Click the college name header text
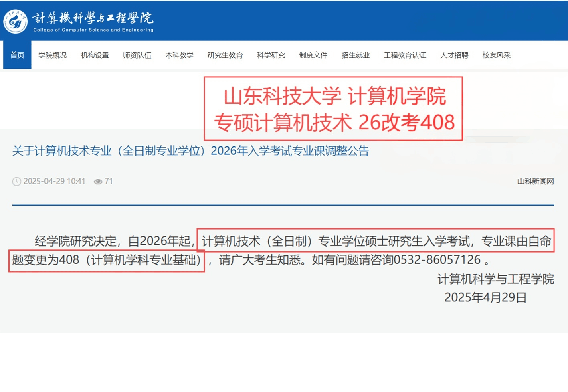Viewport: 568px width, 392px height. pos(93,18)
